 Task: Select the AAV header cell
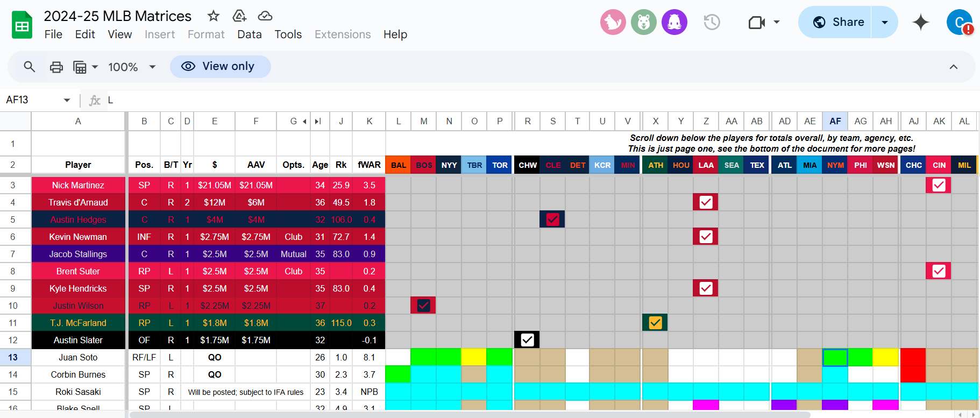click(256, 165)
